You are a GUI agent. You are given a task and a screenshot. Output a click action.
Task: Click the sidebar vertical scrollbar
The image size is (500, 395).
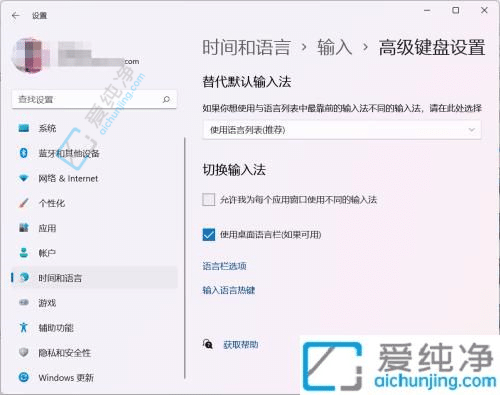pyautogui.click(x=185, y=258)
